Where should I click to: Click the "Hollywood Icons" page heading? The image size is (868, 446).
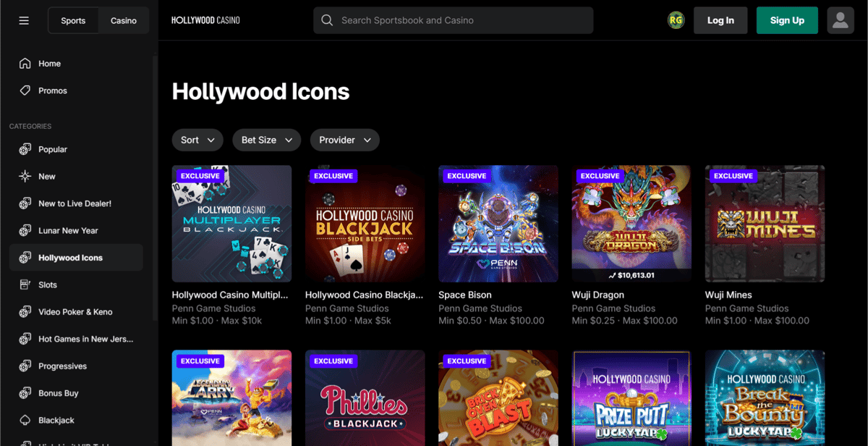[260, 92]
